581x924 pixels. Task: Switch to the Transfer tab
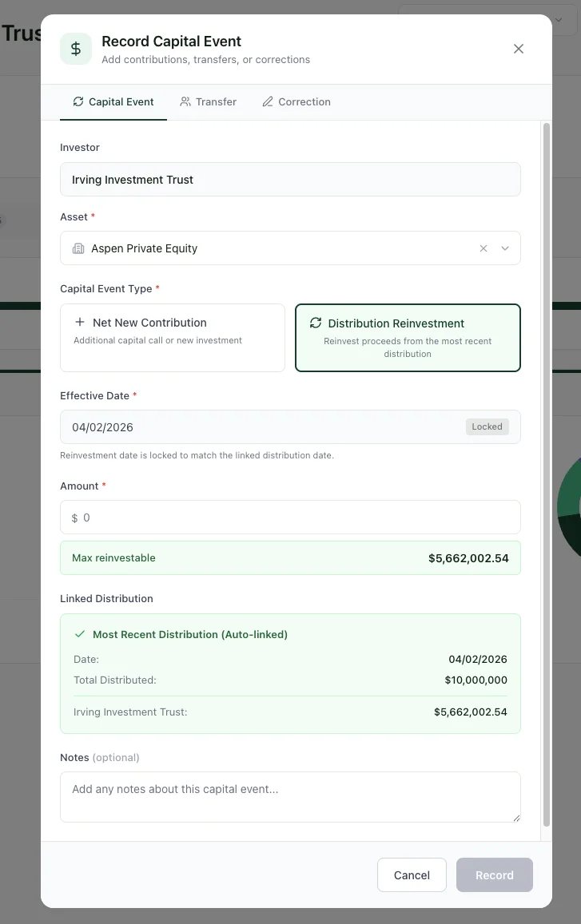click(208, 101)
